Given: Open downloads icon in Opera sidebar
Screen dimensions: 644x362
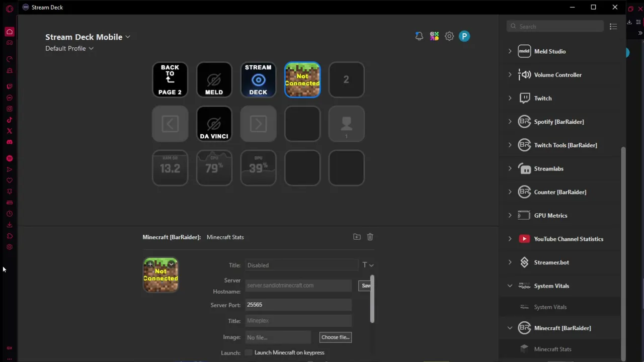Looking at the screenshot, I should click(9, 225).
